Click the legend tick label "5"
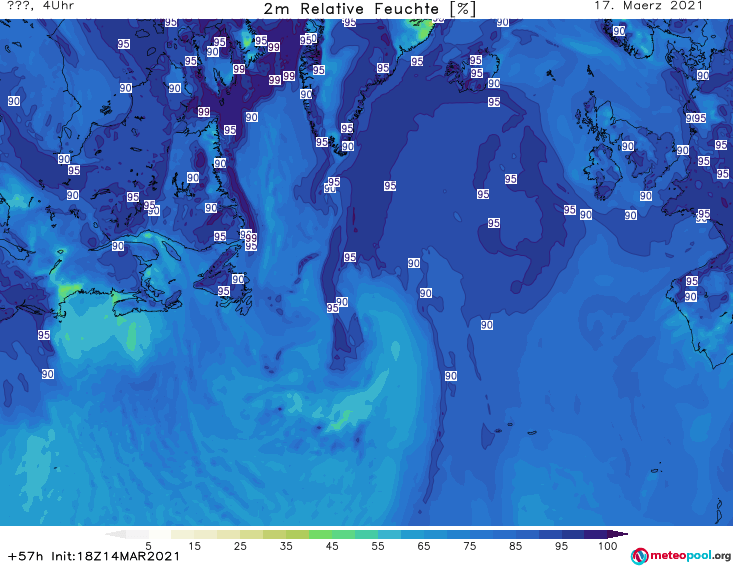Viewport: 733px width, 566px height. (x=148, y=546)
